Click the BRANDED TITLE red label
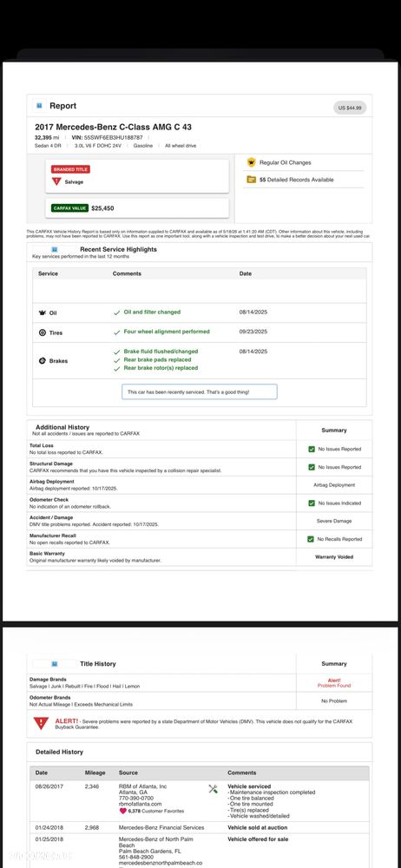 [x=71, y=169]
